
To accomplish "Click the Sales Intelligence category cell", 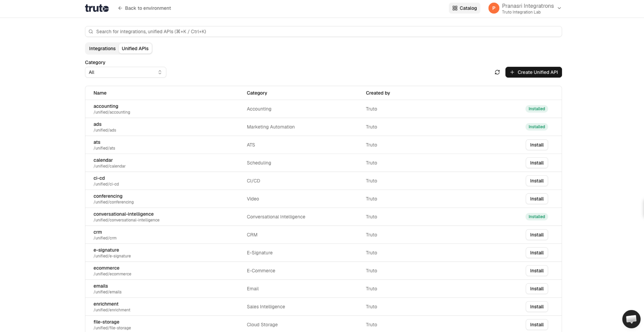I will (266, 307).
